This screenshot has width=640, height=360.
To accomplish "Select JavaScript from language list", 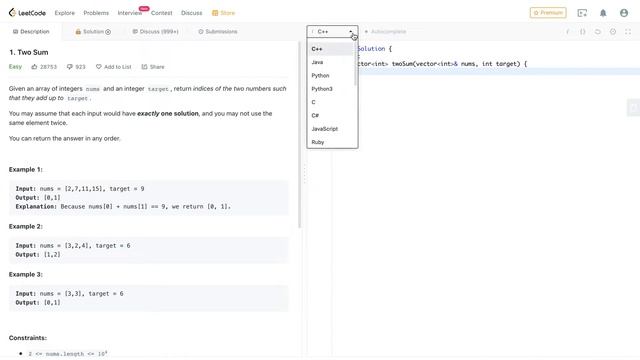I will point(330,129).
